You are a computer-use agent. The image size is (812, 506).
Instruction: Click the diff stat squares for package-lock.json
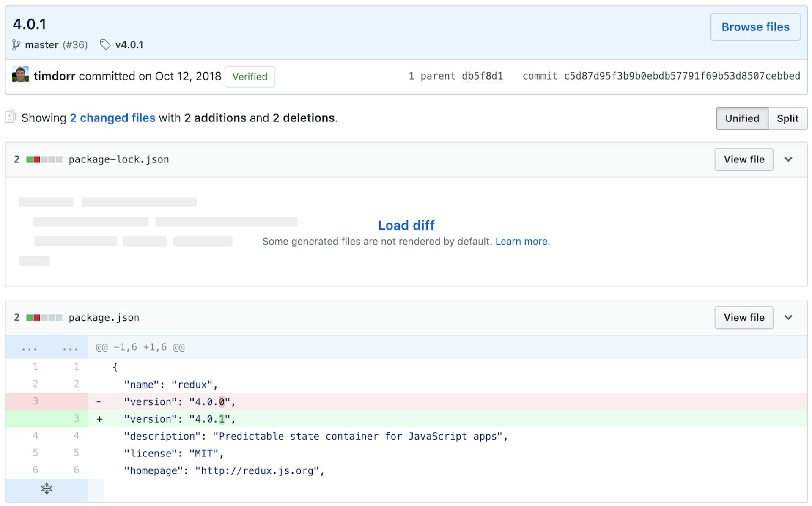[x=44, y=159]
